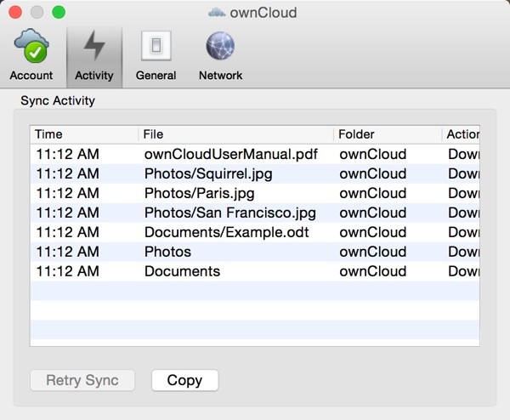This screenshot has height=420, width=510.
Task: Select the ownCloudUserManual.pdf row
Action: click(255, 154)
